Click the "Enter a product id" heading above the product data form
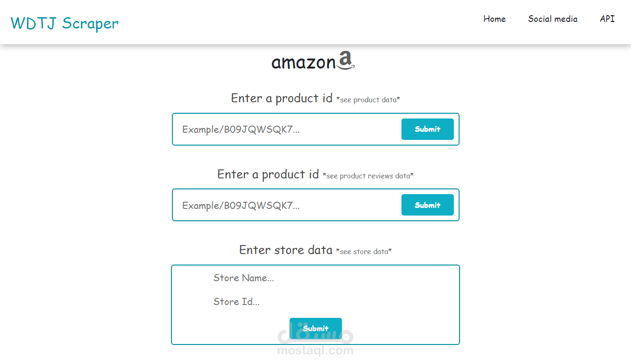631x364 pixels. 281,98
